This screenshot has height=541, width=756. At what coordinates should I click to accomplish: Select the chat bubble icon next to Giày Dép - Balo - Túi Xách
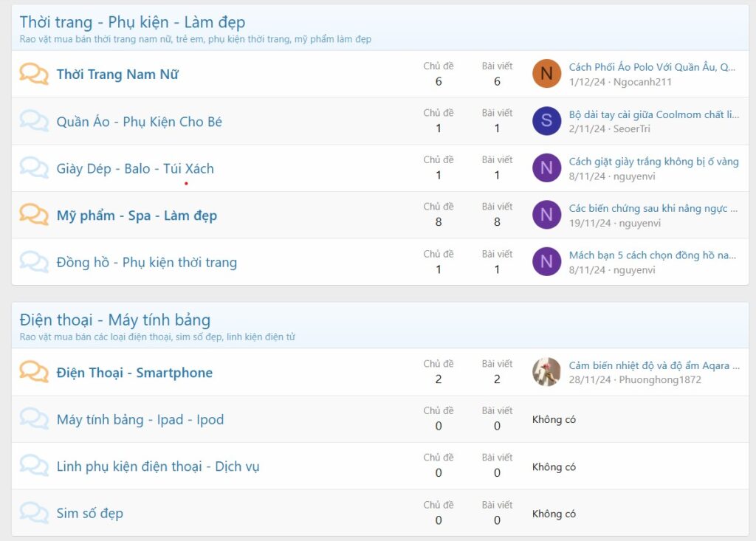tap(34, 168)
